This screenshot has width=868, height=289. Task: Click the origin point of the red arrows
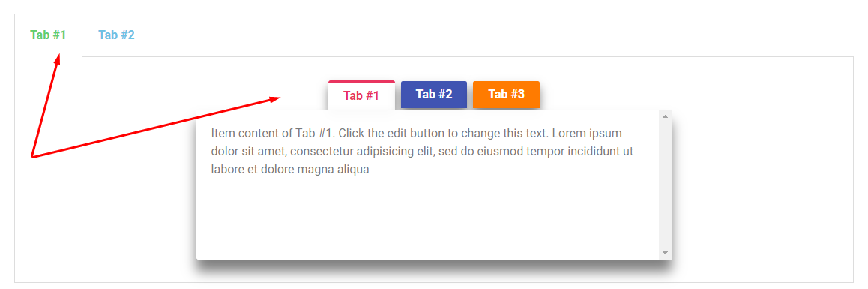pos(33,157)
